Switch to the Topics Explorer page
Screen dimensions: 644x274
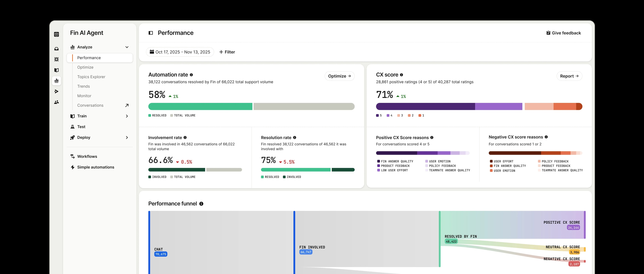click(x=91, y=77)
